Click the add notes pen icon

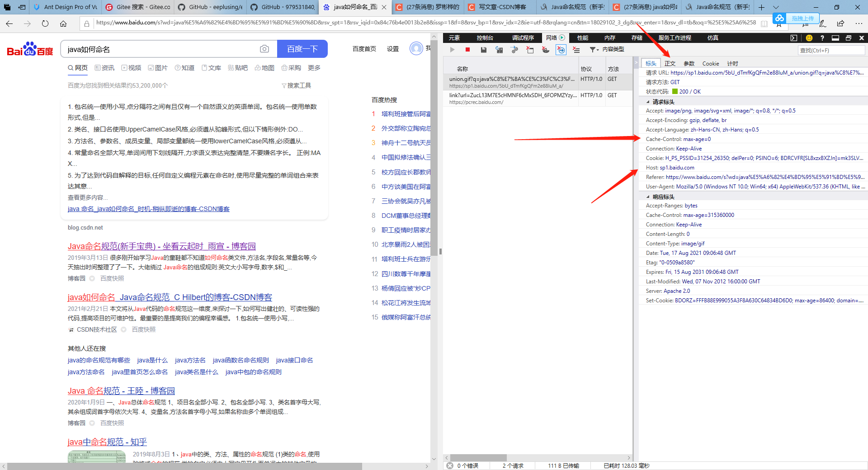822,23
